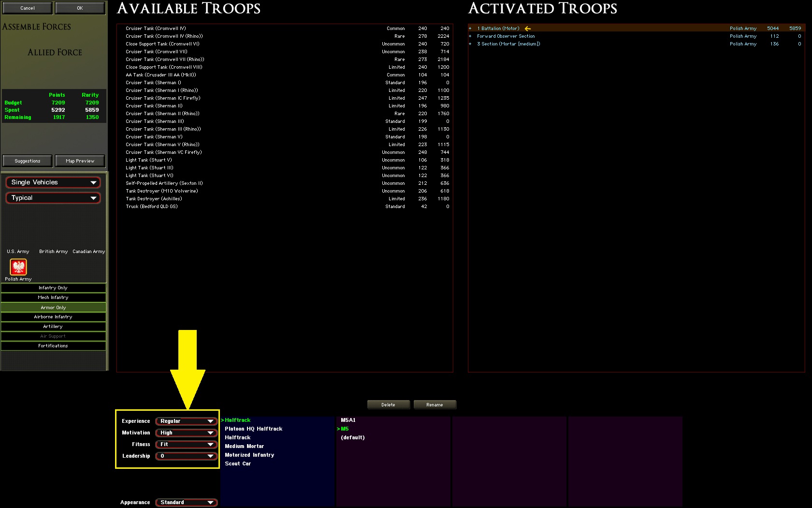Expand the 3 Section (Mortar) plus sign
812x508 pixels.
(470, 44)
